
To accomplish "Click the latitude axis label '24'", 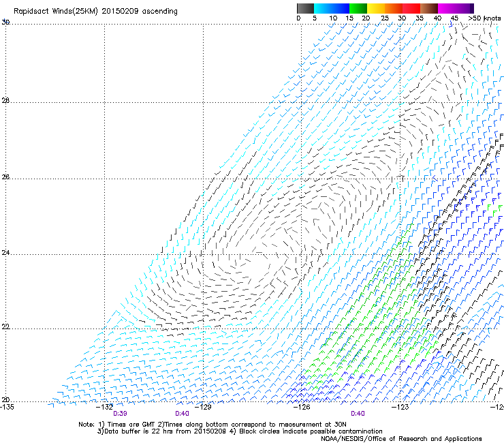I will pyautogui.click(x=5, y=253).
